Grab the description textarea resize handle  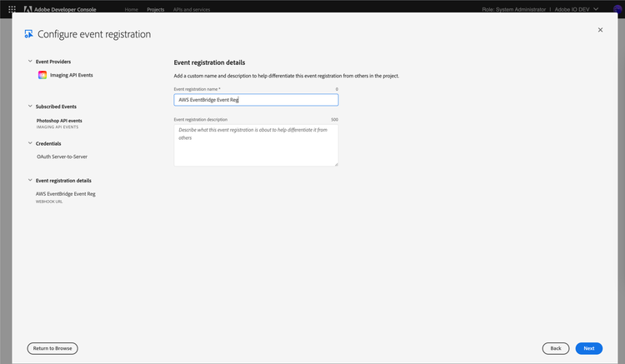(336, 164)
